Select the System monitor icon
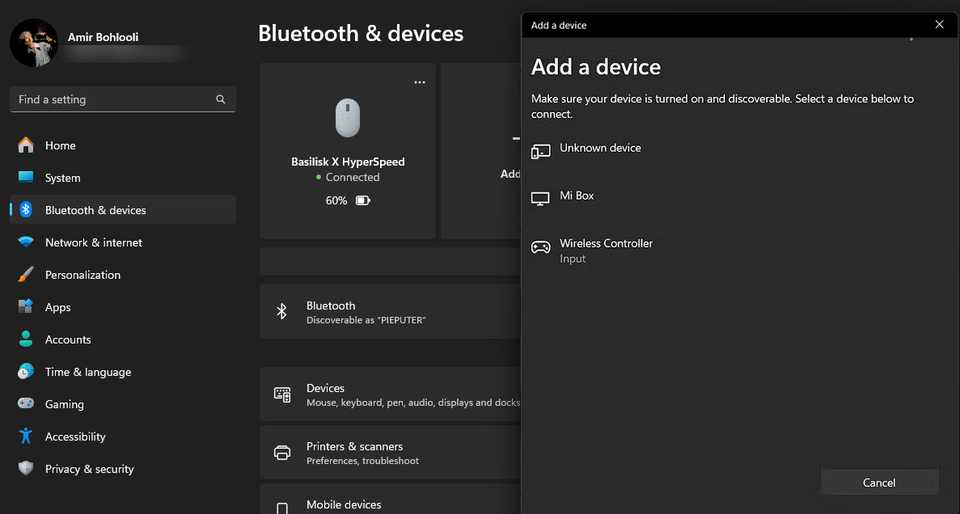 (26, 178)
